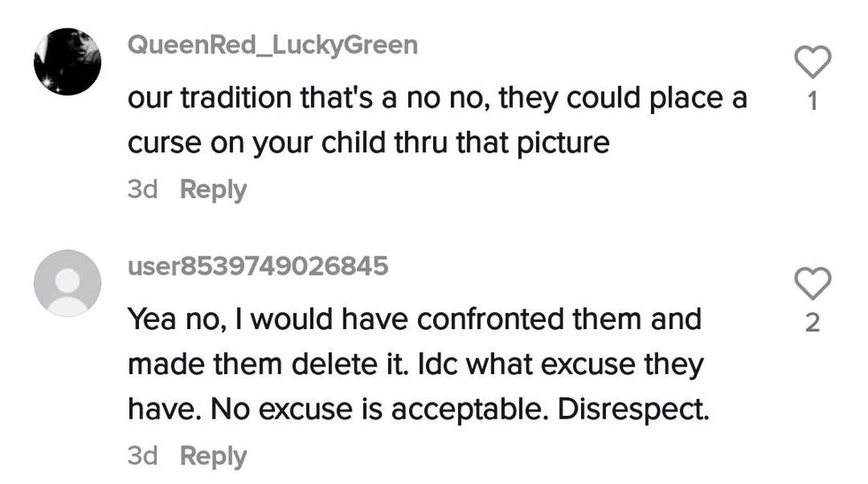Open QueenRed_LuckyGreen's dark profile picture
868x484 pixels.
point(67,61)
